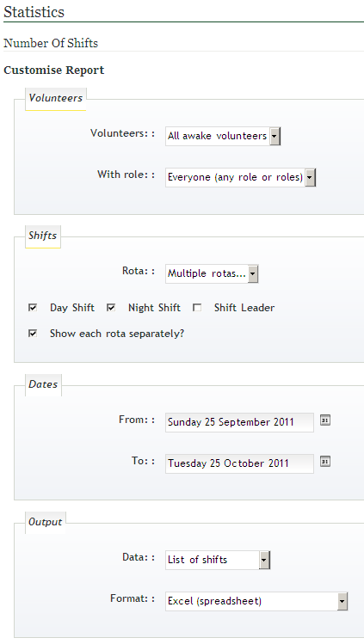Click the Dates section legend
The image size is (364, 644).
click(43, 385)
